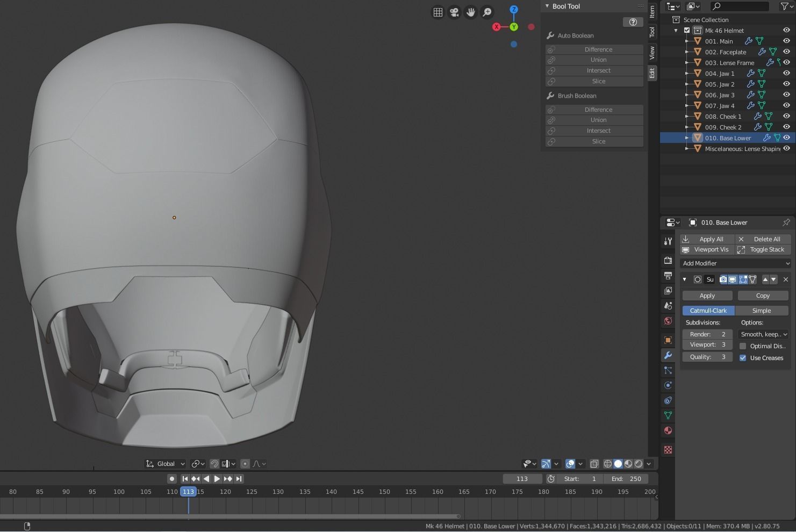Click the pan view hand icon
The image size is (796, 532).
point(471,12)
